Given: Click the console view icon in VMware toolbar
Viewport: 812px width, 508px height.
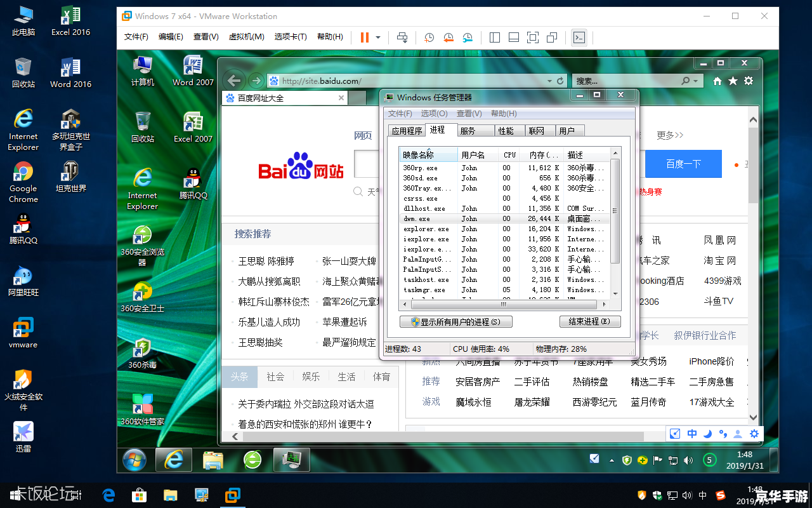Looking at the screenshot, I should (579, 37).
